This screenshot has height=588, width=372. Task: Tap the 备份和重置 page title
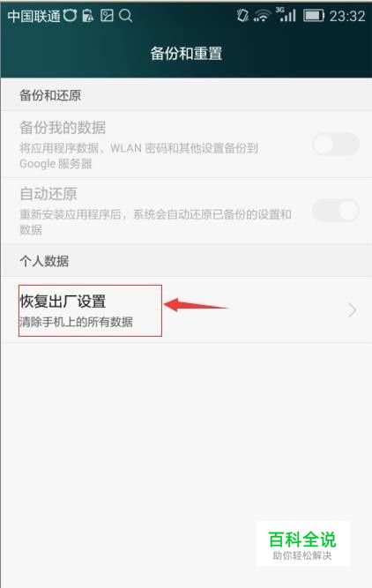tap(186, 53)
